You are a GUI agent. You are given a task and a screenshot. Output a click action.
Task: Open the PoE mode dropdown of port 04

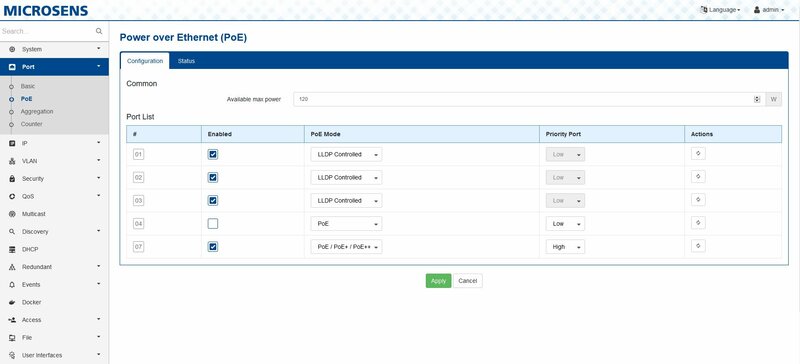(346, 224)
